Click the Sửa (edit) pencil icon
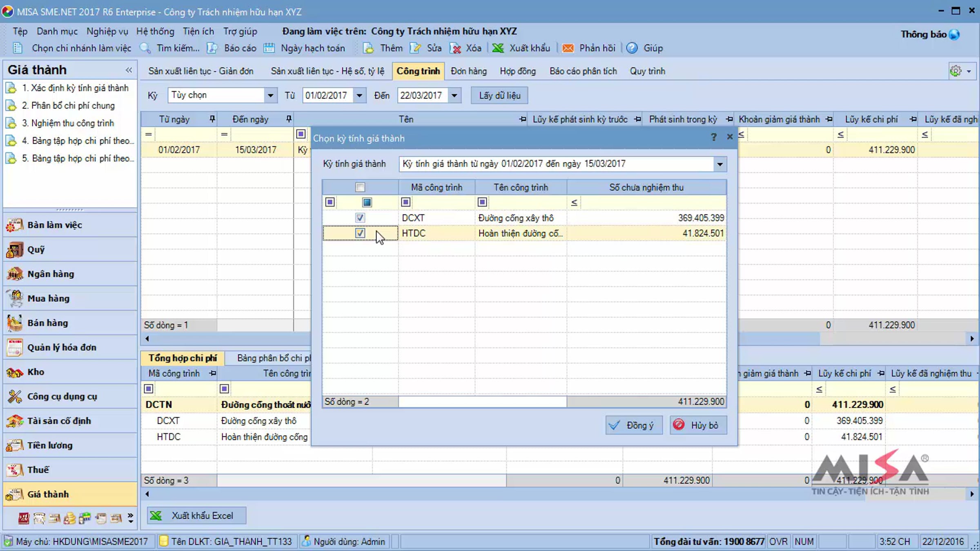Viewport: 980px width, 551px height. click(x=415, y=48)
